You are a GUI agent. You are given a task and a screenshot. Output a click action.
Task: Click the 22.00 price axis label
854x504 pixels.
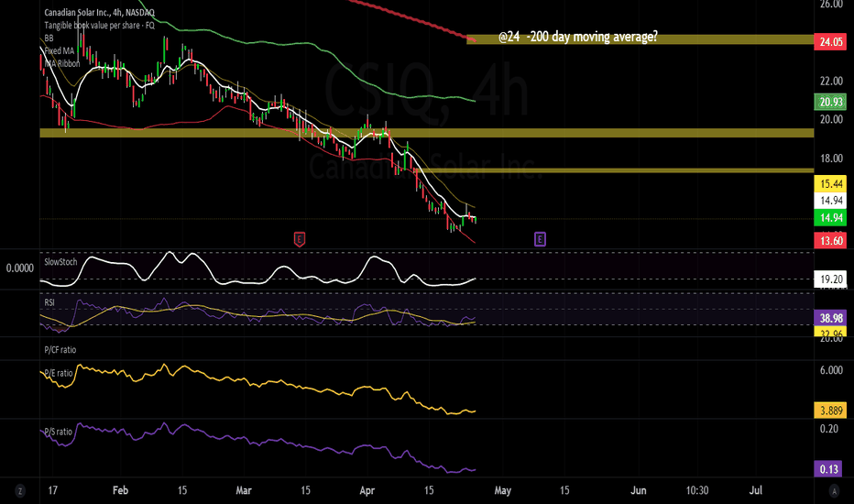coord(831,82)
